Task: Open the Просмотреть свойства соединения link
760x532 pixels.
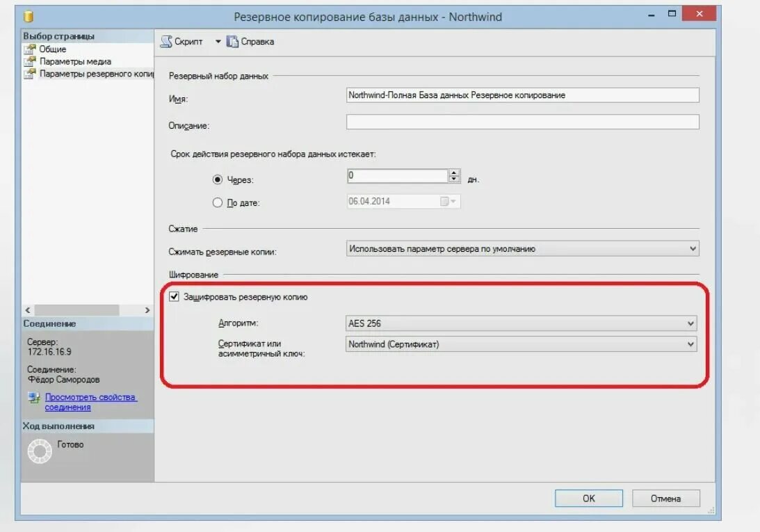Action: (91, 402)
